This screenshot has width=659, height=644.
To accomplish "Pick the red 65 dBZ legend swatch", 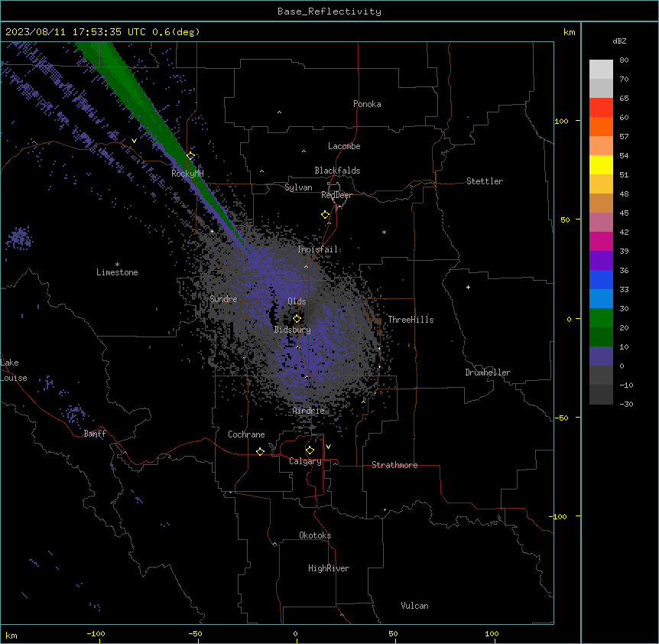I will pyautogui.click(x=601, y=107).
